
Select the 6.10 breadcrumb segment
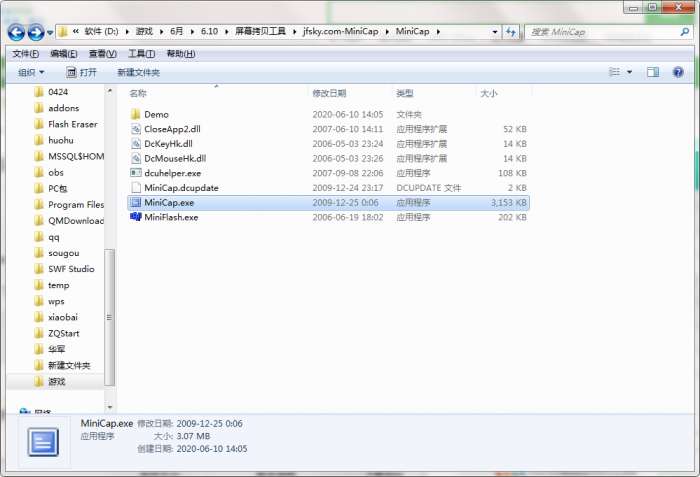click(209, 31)
